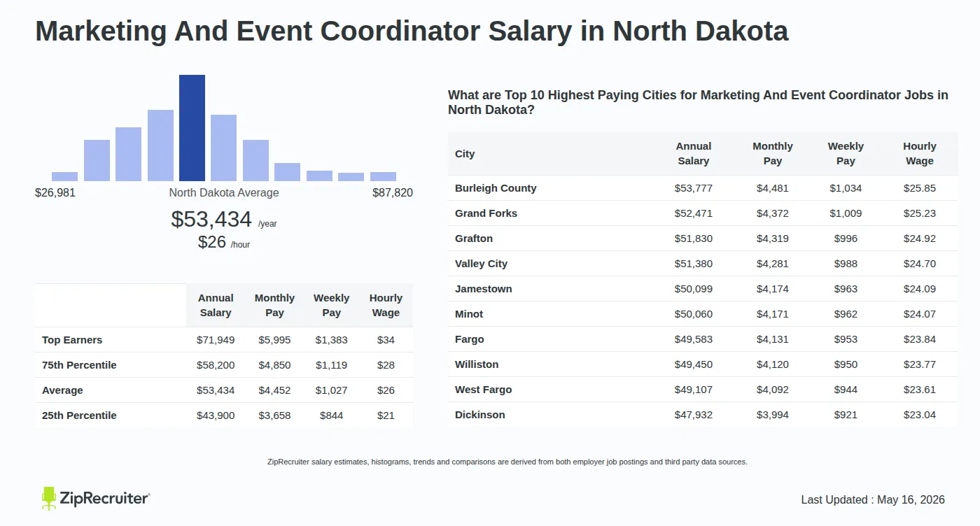Screen dimensions: 980x526
Task: Click Dickinson annual salary $47,932
Action: pos(694,415)
